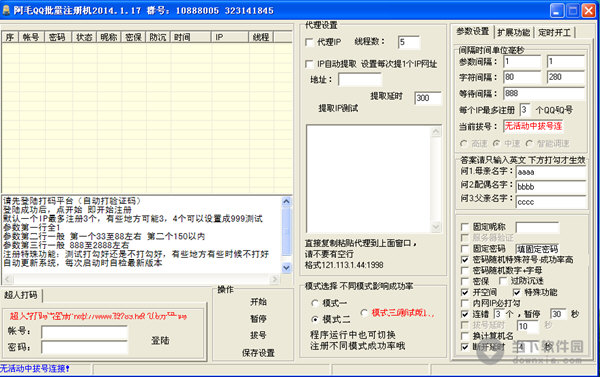600x377 pixels.
Task: Click the IP column header
Action: point(230,37)
